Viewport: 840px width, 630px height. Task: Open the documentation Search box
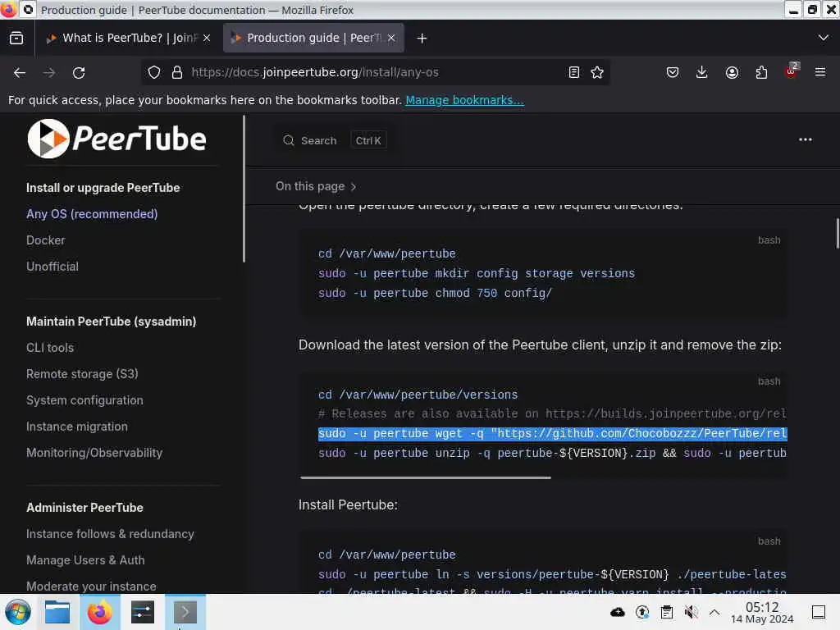[x=335, y=140]
